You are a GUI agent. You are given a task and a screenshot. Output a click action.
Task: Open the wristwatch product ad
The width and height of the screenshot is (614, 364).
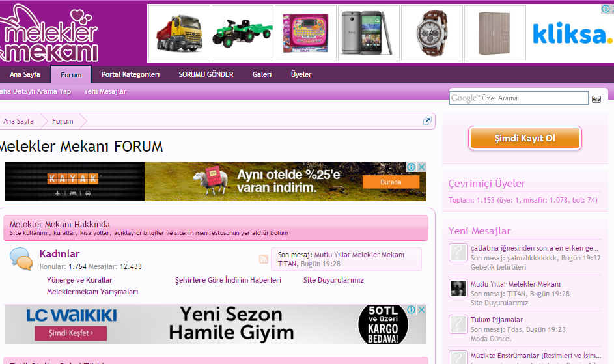coord(432,33)
